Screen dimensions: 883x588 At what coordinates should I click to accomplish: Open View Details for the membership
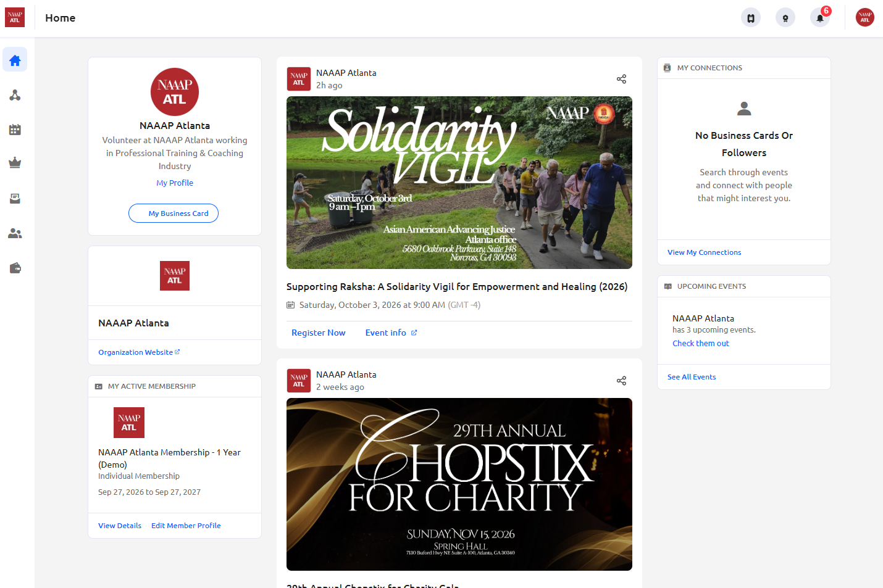pyautogui.click(x=120, y=526)
